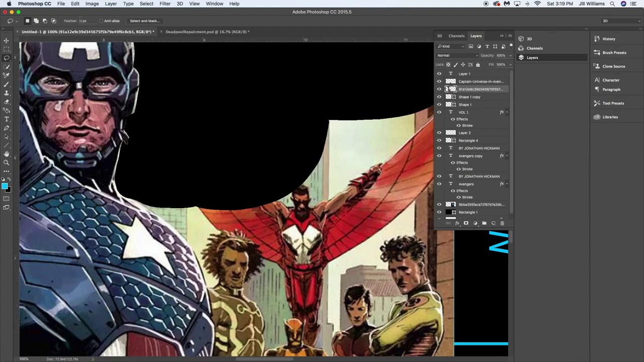Collapse effects of VOL 1. layer
Screen dimensions: 644x362
(507, 112)
